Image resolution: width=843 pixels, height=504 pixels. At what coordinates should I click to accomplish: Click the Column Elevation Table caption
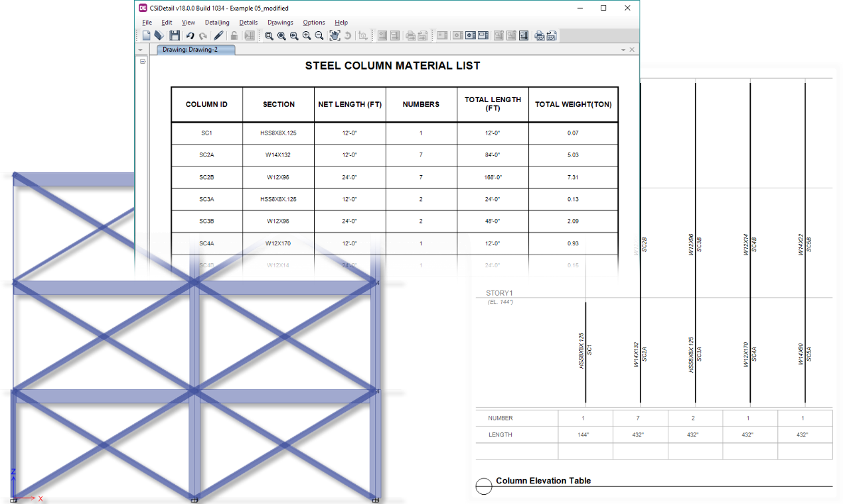(x=543, y=481)
